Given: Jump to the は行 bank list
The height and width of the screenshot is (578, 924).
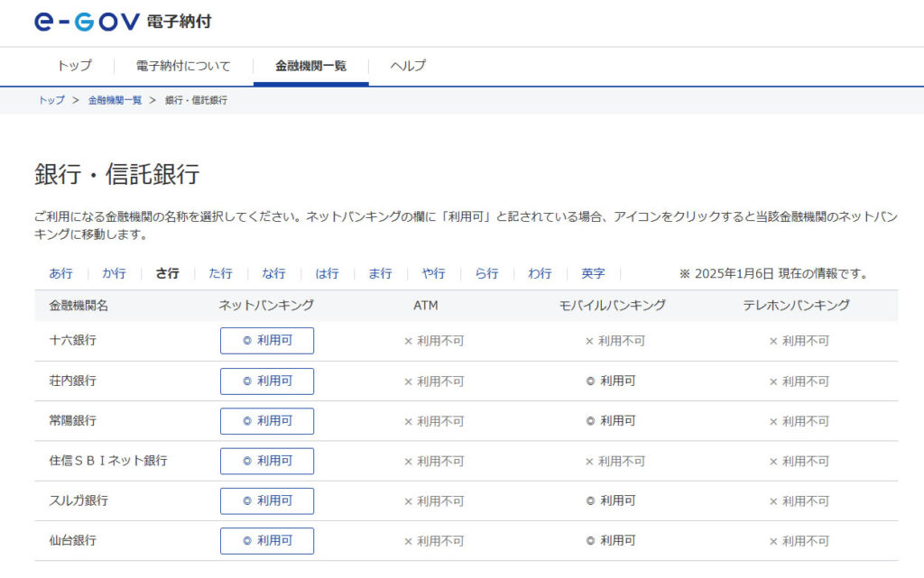Looking at the screenshot, I should (x=327, y=274).
